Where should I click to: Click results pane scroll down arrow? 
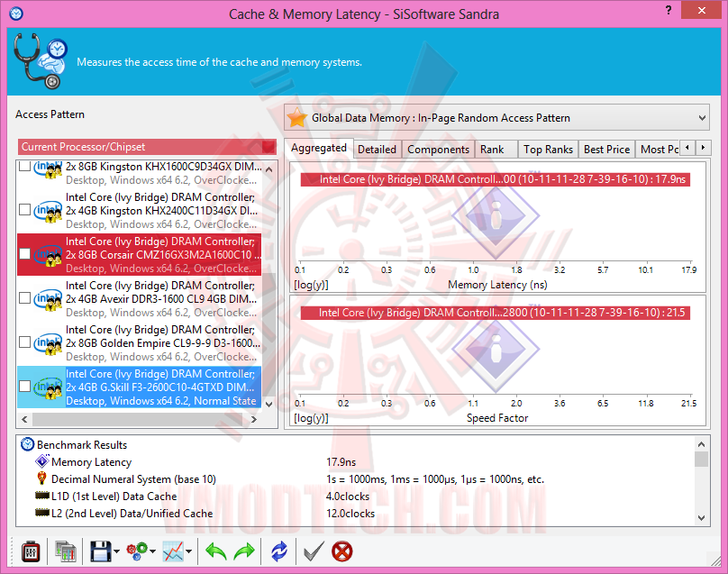coord(702,517)
